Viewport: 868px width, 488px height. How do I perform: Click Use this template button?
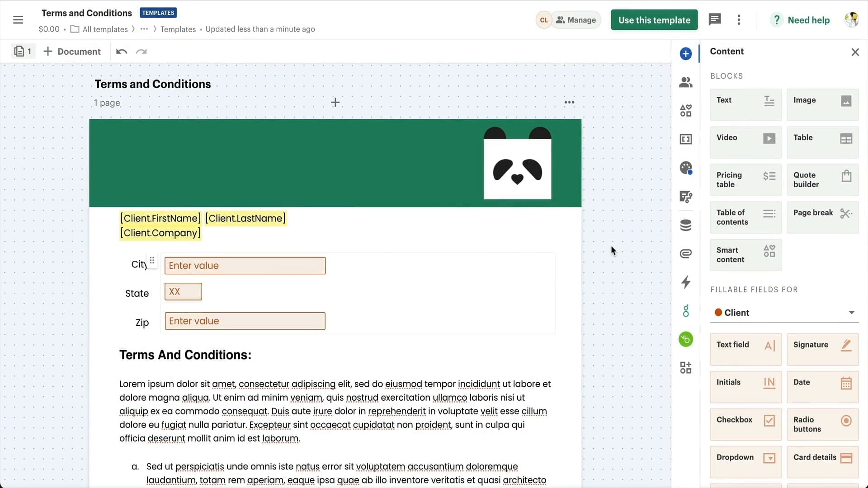[654, 20]
